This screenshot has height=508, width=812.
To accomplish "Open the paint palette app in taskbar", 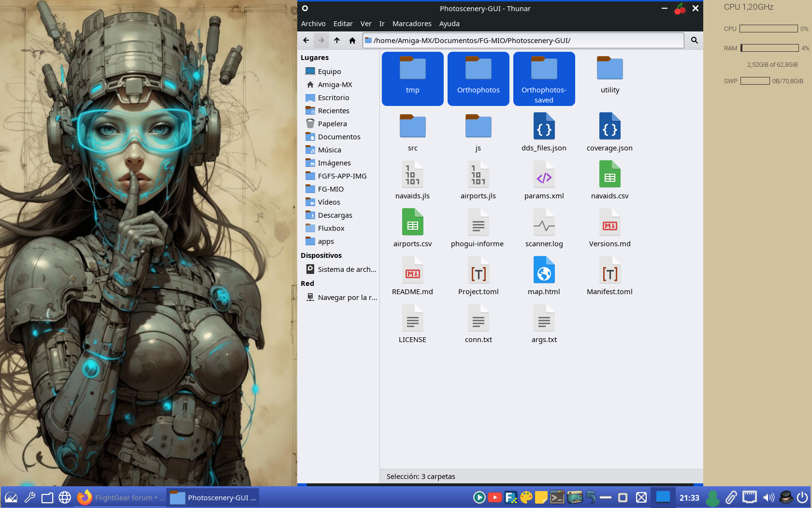I will [x=526, y=497].
